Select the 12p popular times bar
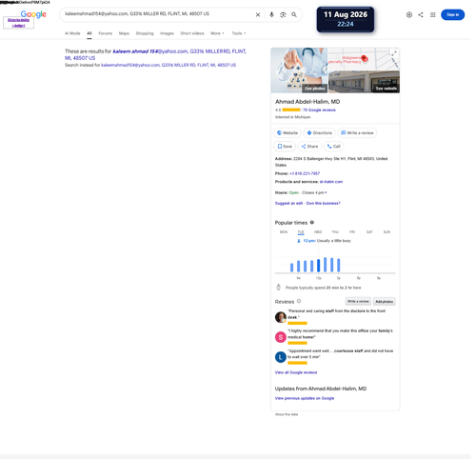 (319, 266)
